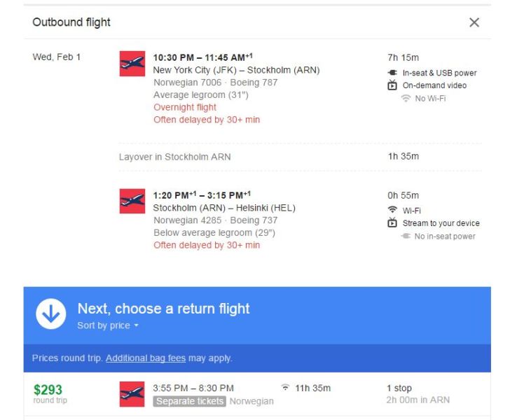This screenshot has height=420, width=510.
Task: Click the Norwegian logo for Stockholm–Helsinki flight
Action: pyautogui.click(x=132, y=201)
